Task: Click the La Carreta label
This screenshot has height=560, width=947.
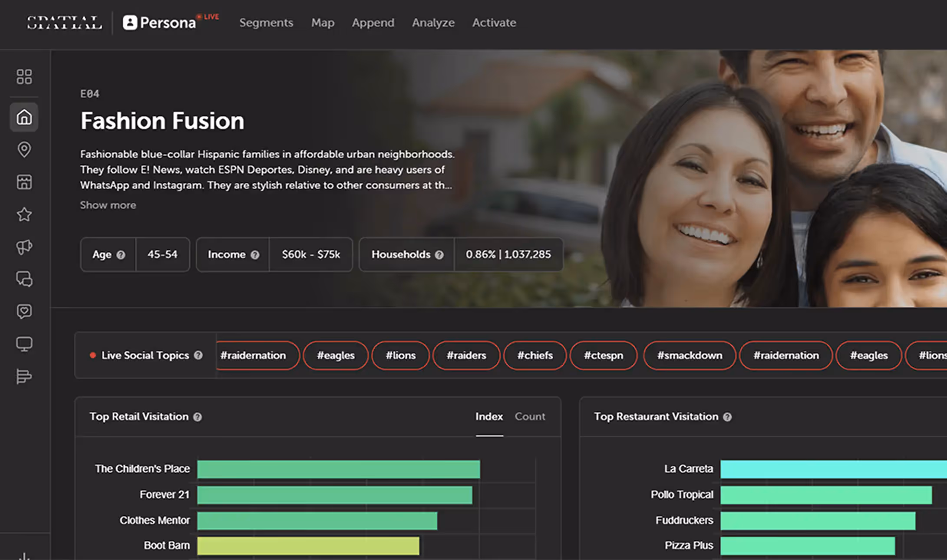Action: pyautogui.click(x=689, y=469)
